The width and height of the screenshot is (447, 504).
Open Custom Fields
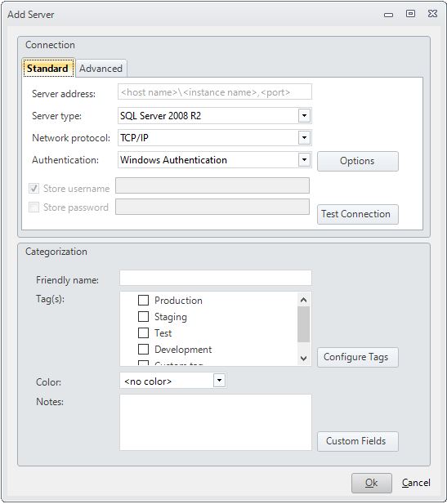[x=358, y=441]
